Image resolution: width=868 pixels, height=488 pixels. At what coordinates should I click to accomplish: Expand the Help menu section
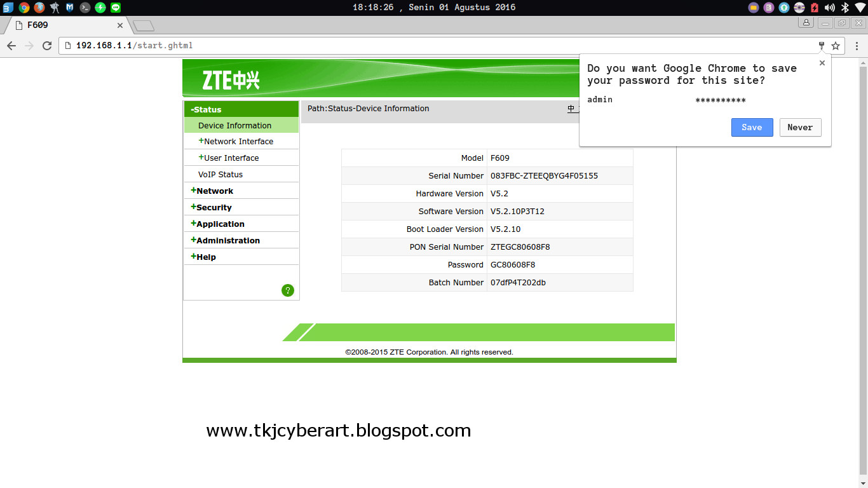click(241, 257)
